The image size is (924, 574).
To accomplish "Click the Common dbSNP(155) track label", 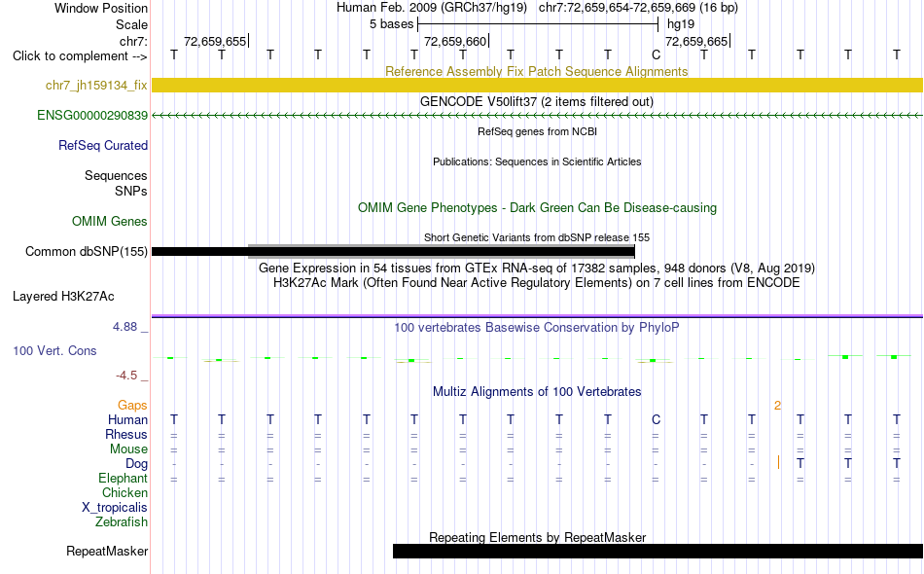I will pyautogui.click(x=86, y=252).
